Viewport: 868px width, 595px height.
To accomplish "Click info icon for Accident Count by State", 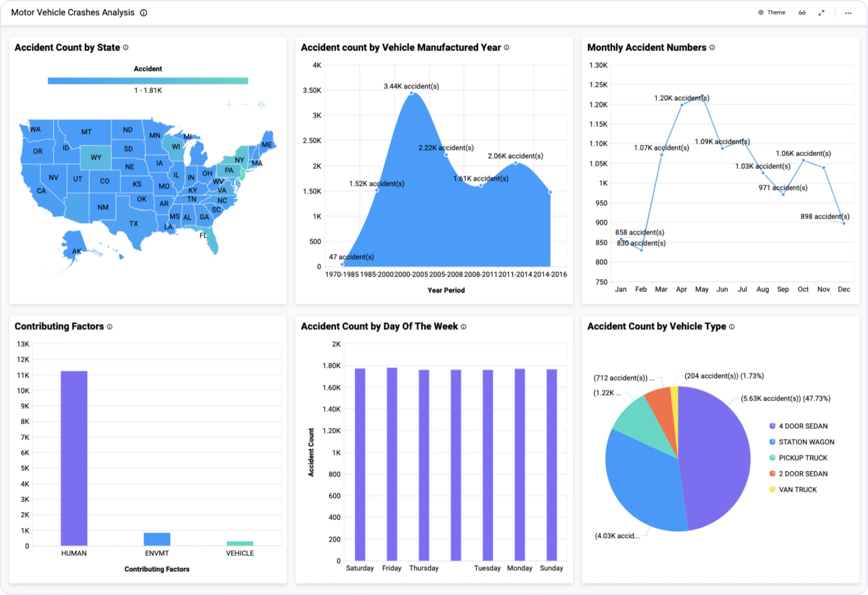I will pyautogui.click(x=126, y=47).
